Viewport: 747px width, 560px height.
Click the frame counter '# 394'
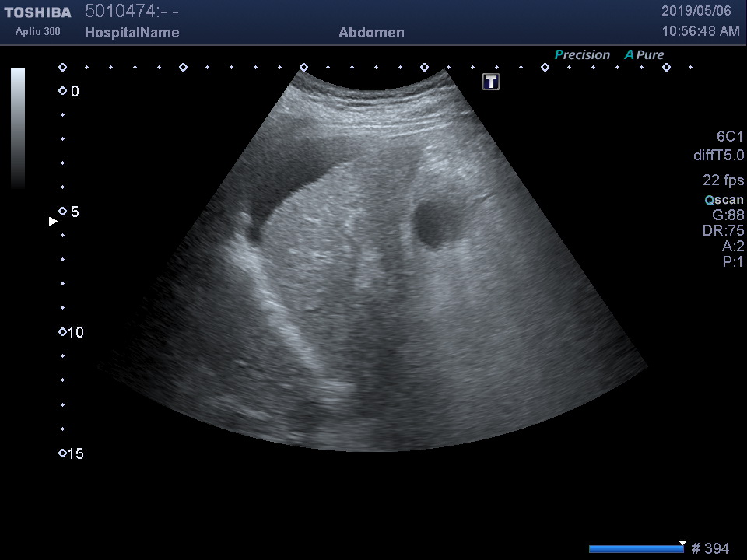[x=710, y=548]
